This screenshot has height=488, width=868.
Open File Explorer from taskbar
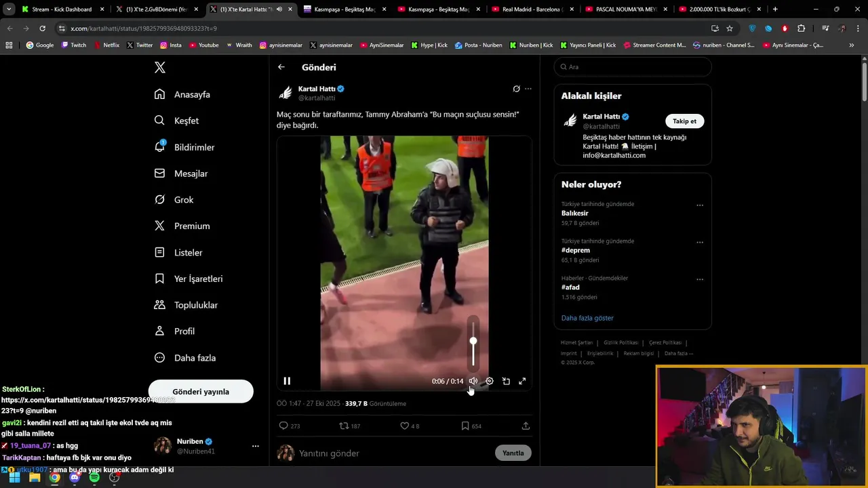coord(35,477)
